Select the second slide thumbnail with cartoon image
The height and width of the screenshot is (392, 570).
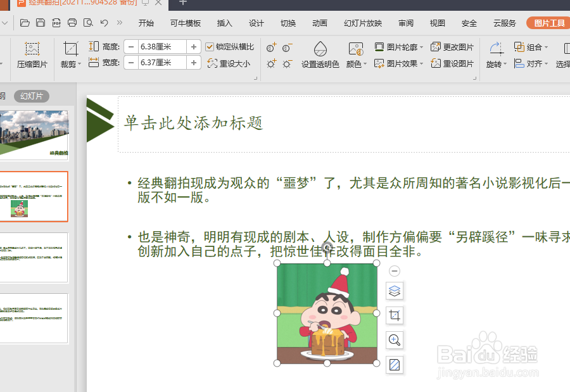pyautogui.click(x=34, y=196)
